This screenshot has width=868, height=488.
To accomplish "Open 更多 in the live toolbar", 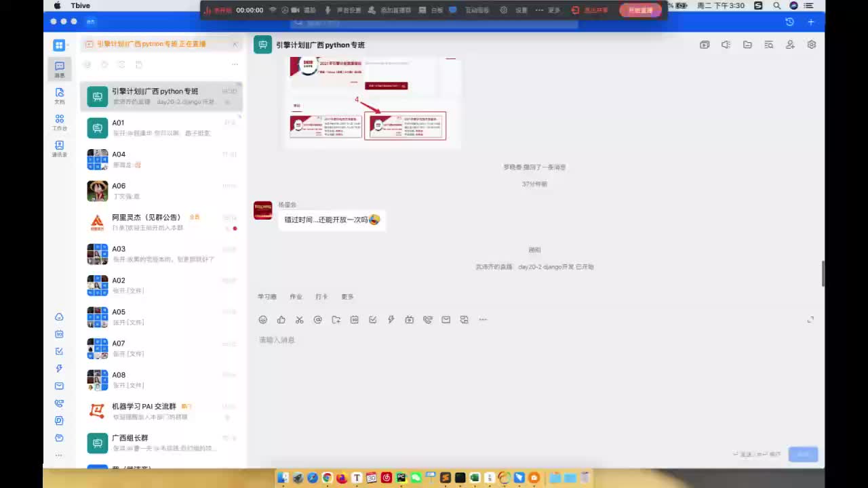I will coord(549,10).
